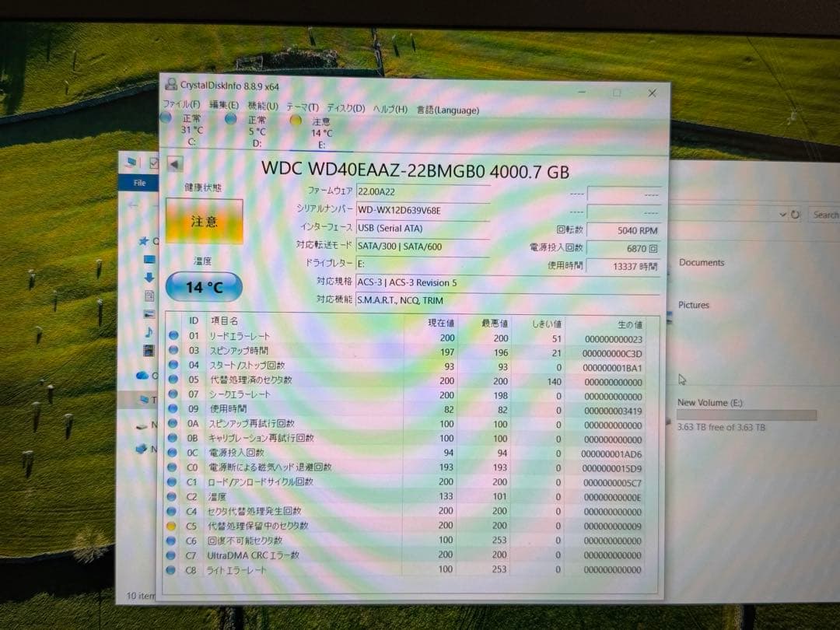Click blue status dot for ID 05 row
The height and width of the screenshot is (630, 840).
[x=173, y=379]
